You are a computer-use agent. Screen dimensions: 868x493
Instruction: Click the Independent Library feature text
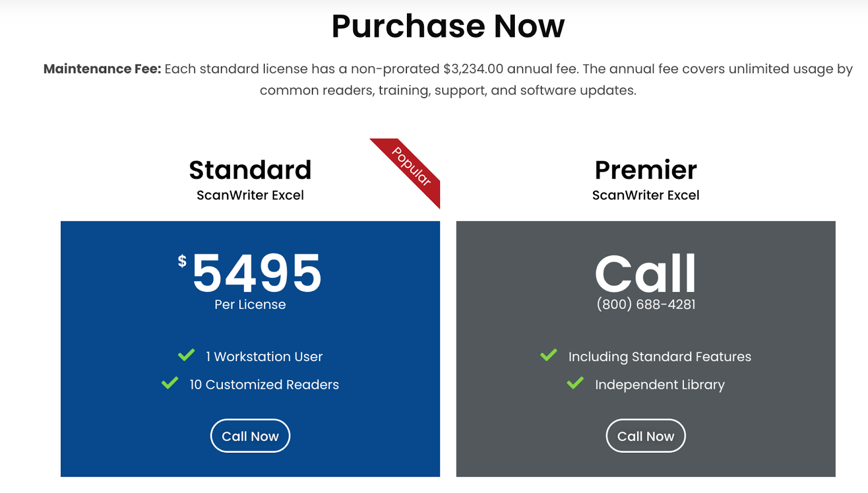coord(660,384)
